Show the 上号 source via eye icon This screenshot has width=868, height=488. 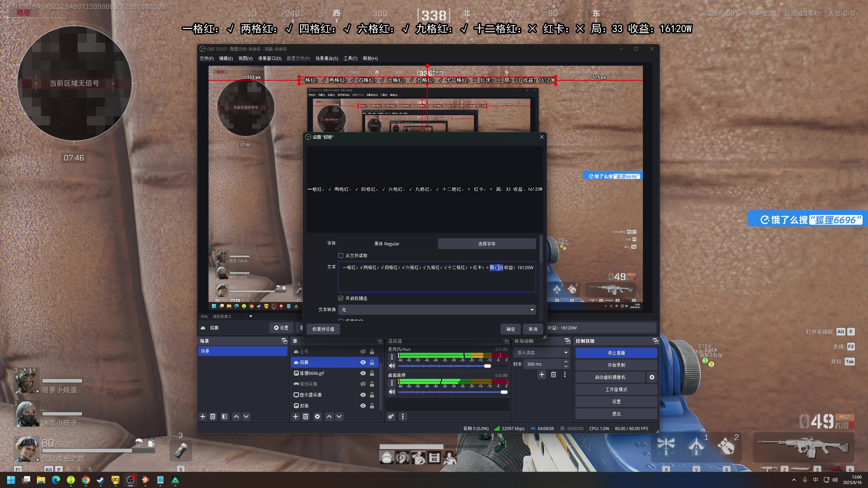pos(363,351)
